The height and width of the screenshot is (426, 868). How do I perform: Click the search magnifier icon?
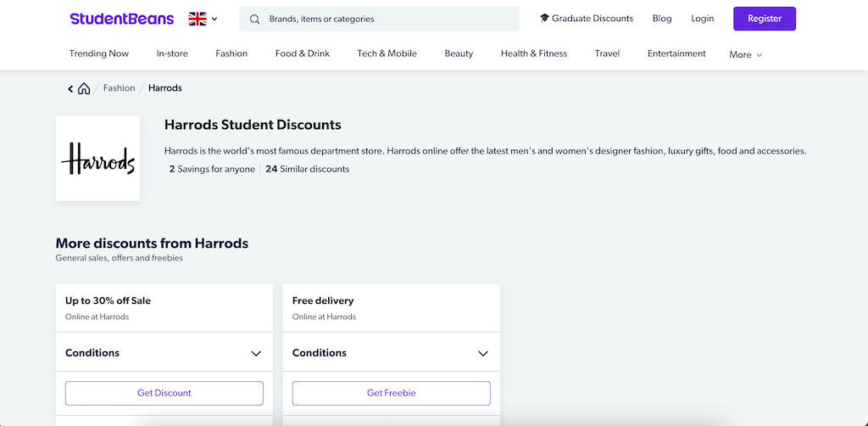254,20
